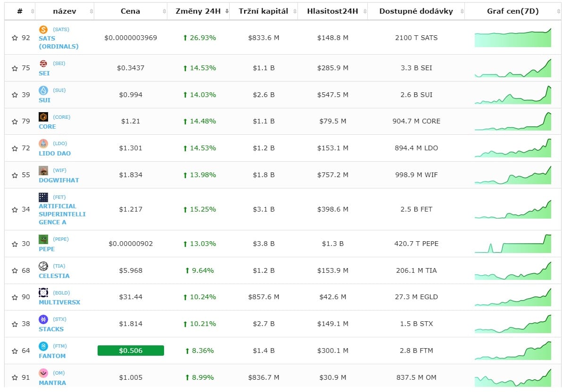The image size is (562, 392).
Task: Sort table by Cena column
Action: [x=131, y=11]
